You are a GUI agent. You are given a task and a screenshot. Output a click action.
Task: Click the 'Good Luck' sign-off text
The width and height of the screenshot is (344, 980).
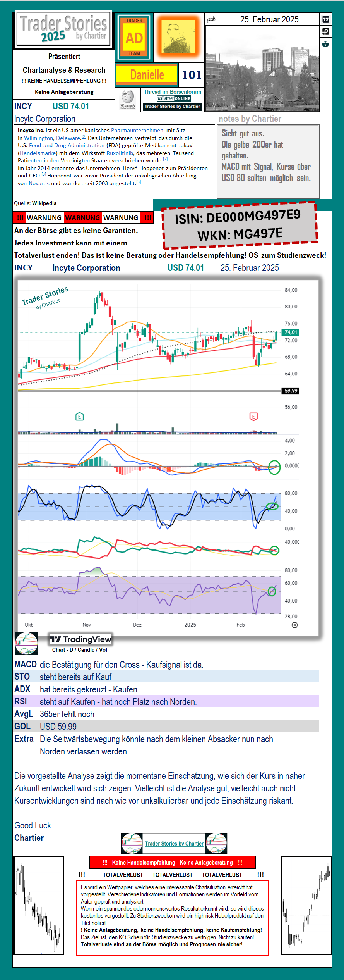click(x=33, y=825)
